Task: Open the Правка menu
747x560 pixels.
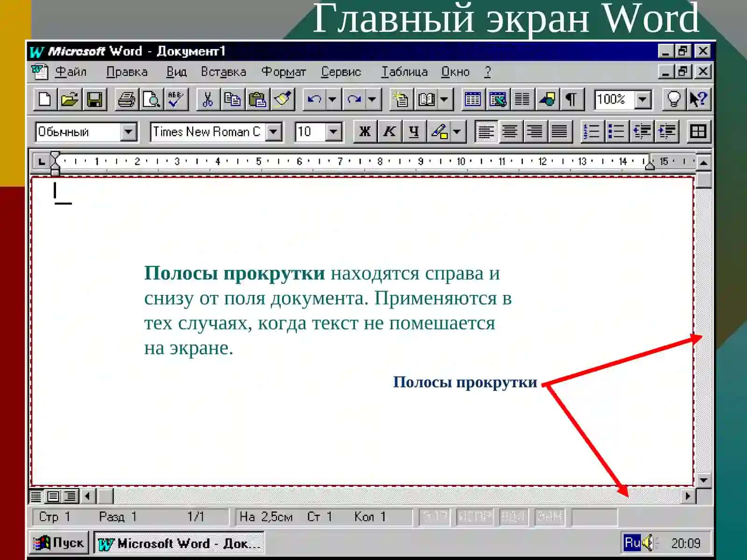Action: click(x=127, y=72)
